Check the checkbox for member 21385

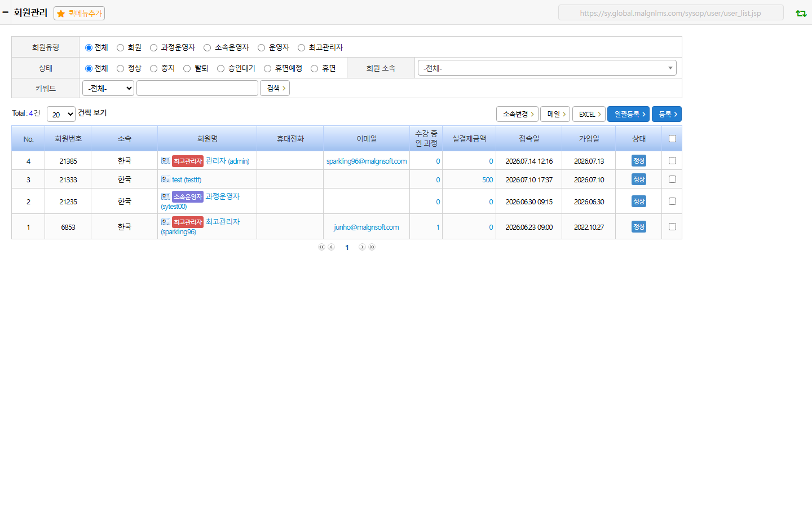point(672,161)
